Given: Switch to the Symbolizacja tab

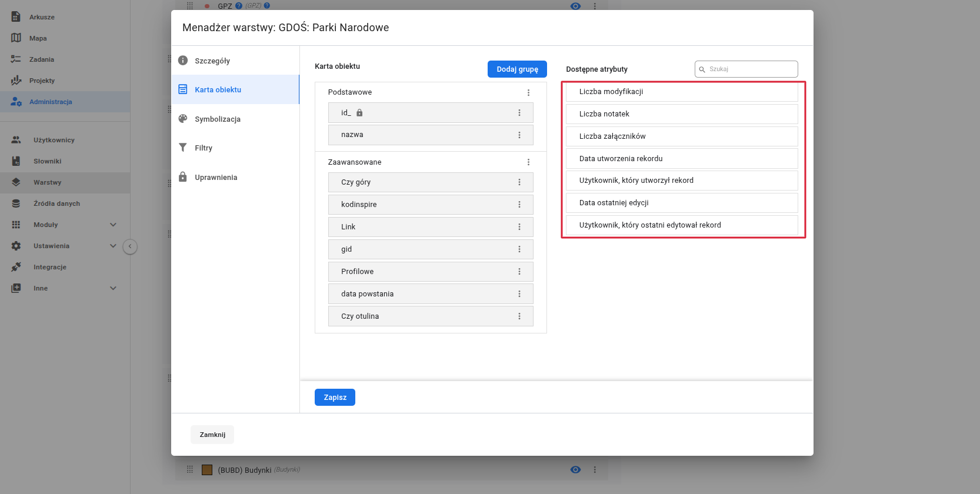Looking at the screenshot, I should point(217,119).
